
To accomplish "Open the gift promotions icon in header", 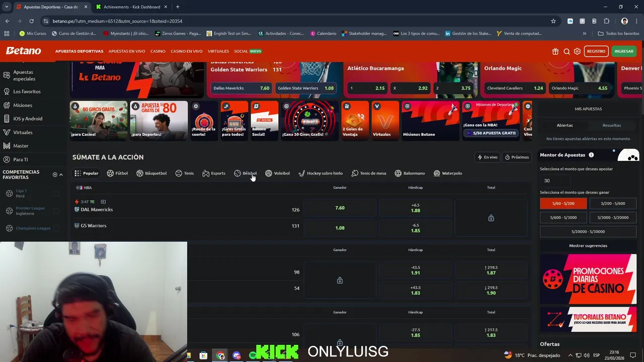I will pos(555,51).
